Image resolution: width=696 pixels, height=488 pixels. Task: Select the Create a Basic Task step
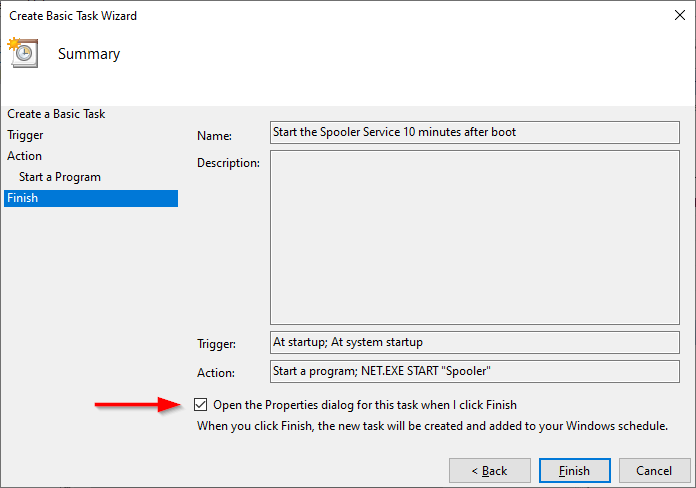[x=56, y=114]
